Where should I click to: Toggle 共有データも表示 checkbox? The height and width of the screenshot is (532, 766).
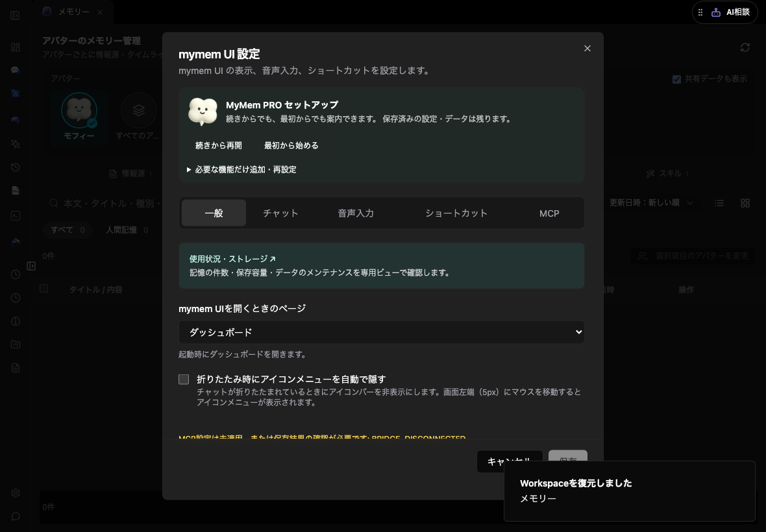(676, 79)
